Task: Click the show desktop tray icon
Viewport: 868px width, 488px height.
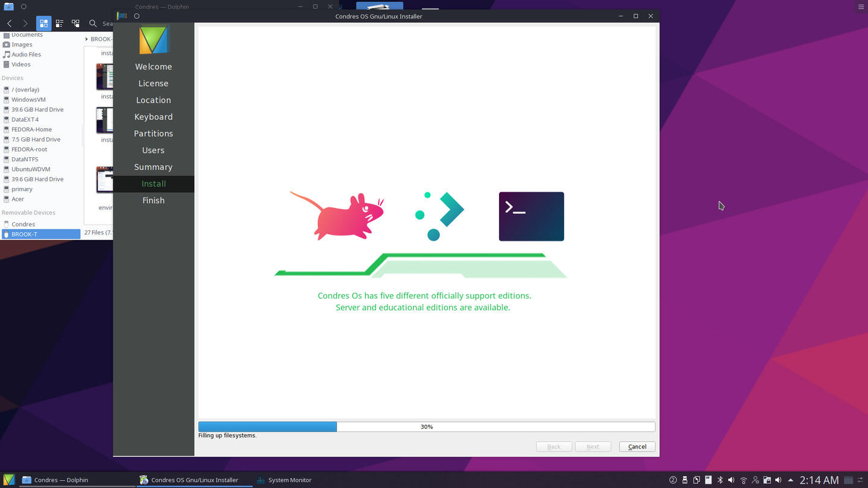Action: [x=848, y=480]
